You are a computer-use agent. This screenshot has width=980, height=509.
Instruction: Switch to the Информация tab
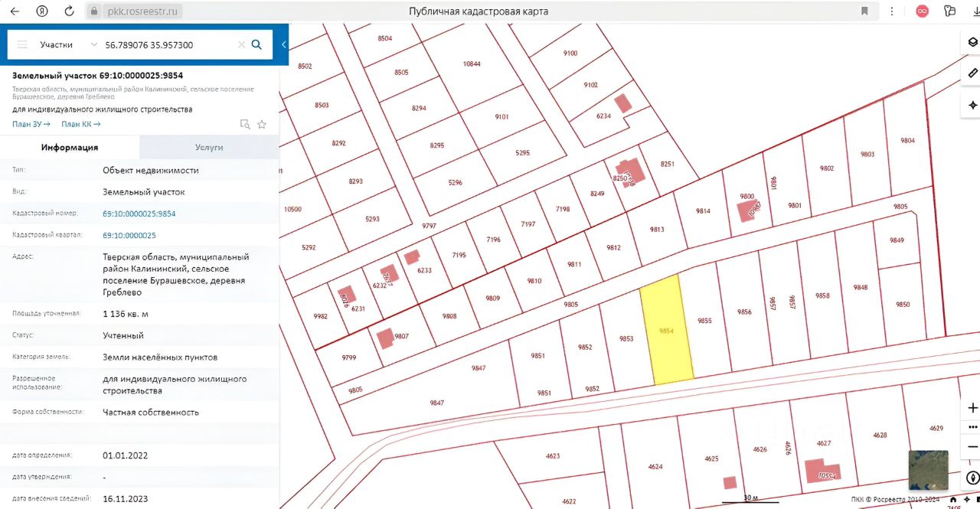[x=70, y=147]
